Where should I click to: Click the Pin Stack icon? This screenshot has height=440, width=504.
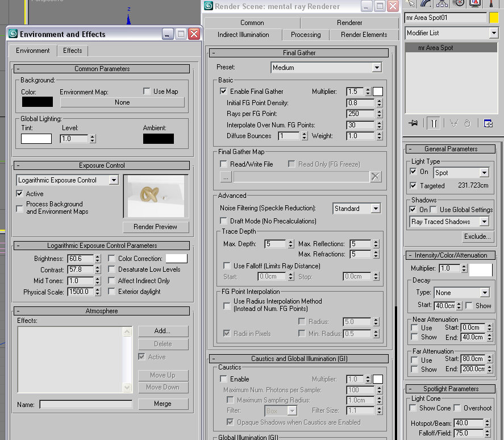[413, 123]
